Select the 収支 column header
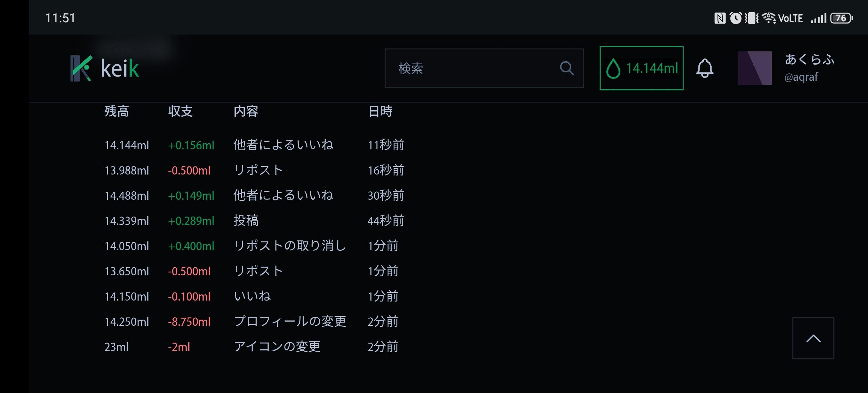Viewport: 868px width, 393px height. click(x=180, y=111)
